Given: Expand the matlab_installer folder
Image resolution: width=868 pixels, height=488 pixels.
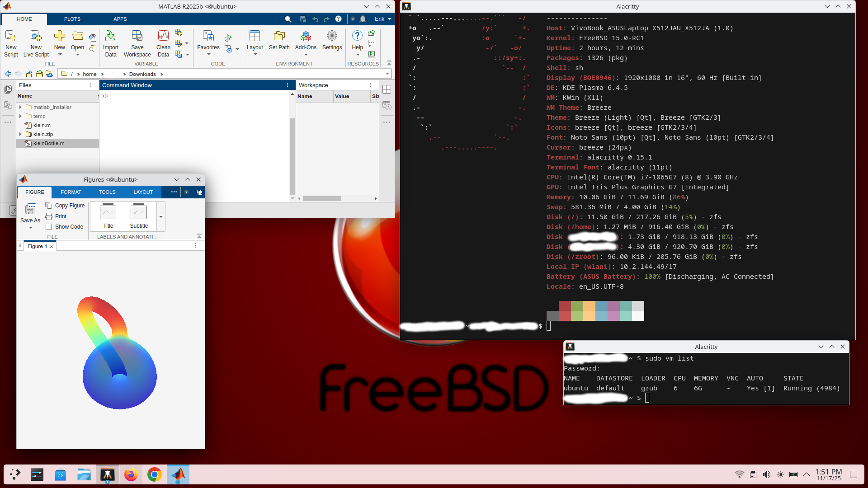Looking at the screenshot, I should coord(20,107).
